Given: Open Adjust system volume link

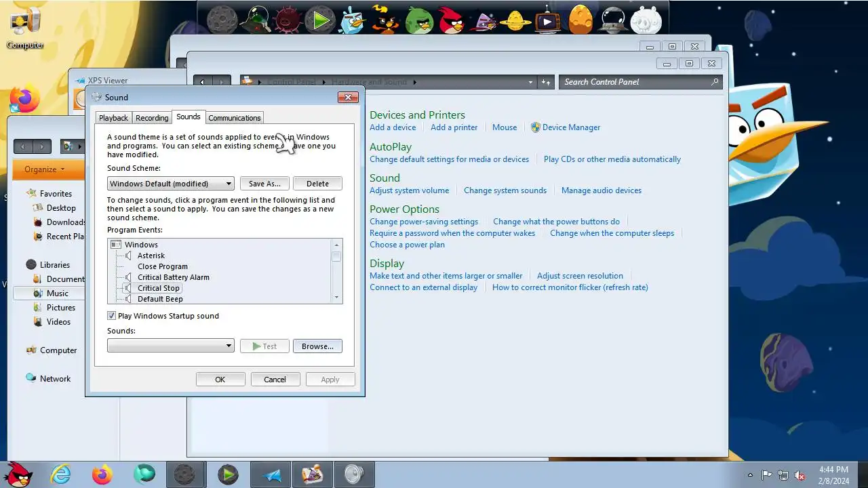Looking at the screenshot, I should point(409,190).
